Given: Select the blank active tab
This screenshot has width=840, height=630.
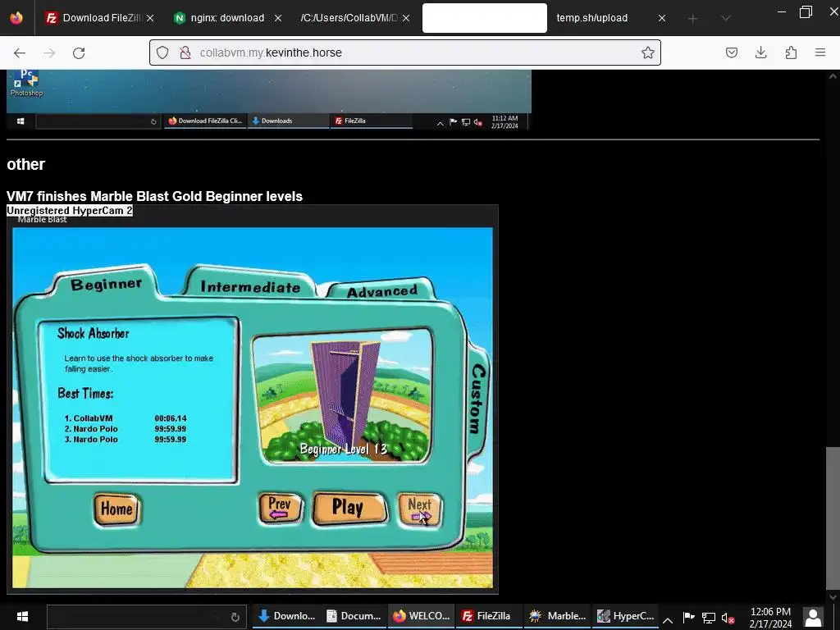Looking at the screenshot, I should coord(484,18).
